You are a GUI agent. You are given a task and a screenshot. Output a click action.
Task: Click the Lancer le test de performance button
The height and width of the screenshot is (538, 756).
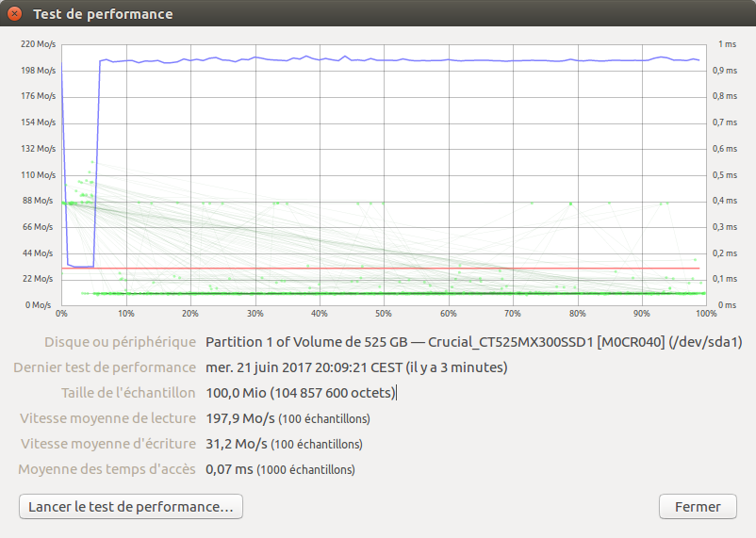(x=131, y=507)
